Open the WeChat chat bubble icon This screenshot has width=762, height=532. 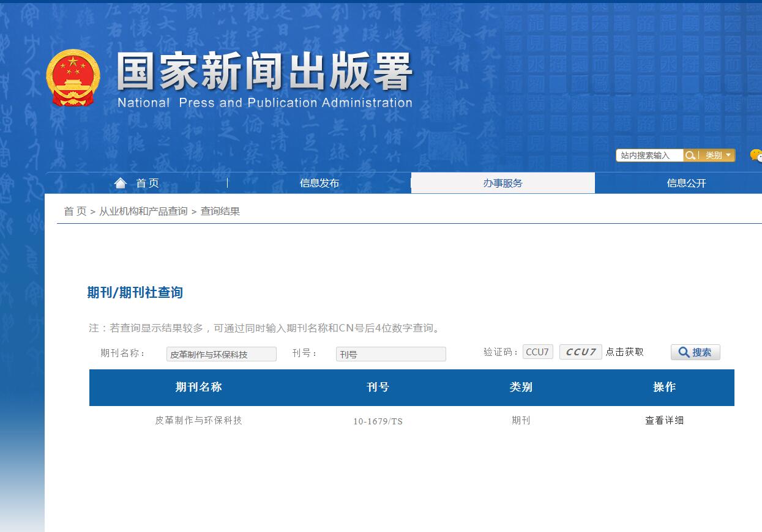tap(757, 156)
